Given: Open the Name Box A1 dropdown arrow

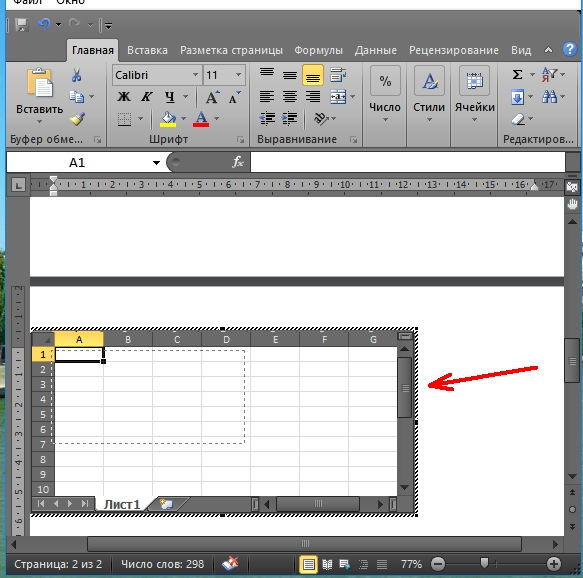Looking at the screenshot, I should [x=157, y=162].
